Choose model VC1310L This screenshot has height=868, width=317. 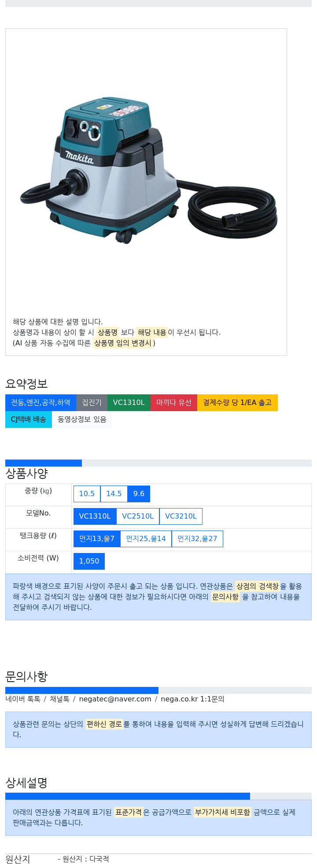point(95,516)
